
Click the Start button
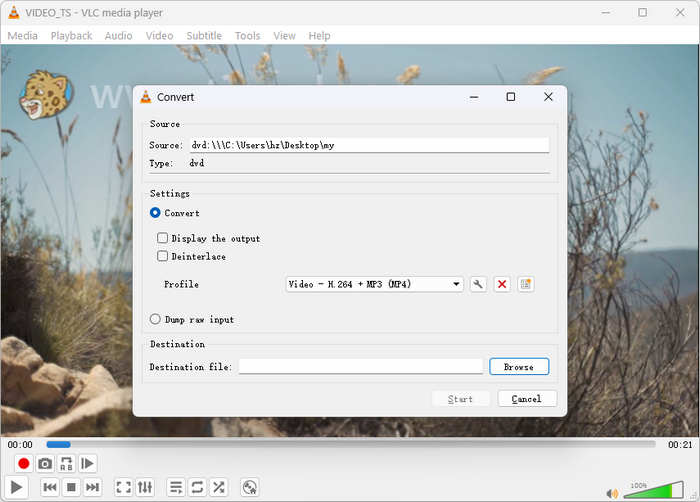coord(460,399)
